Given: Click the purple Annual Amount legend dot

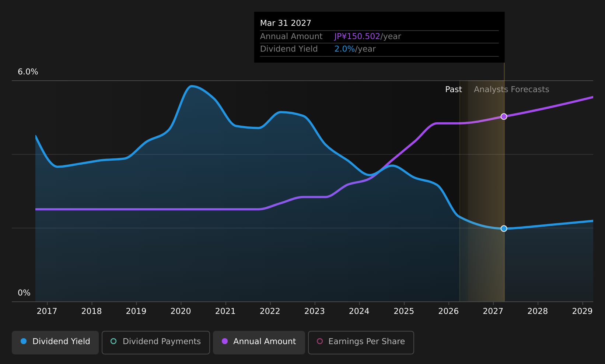Looking at the screenshot, I should coord(224,341).
